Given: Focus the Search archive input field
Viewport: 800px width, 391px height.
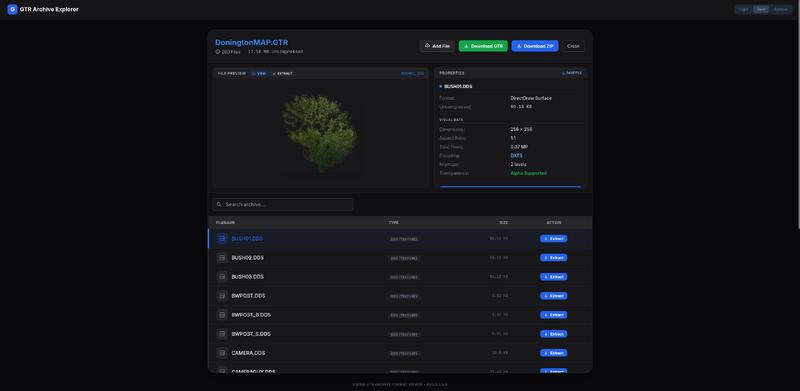Looking at the screenshot, I should (283, 205).
